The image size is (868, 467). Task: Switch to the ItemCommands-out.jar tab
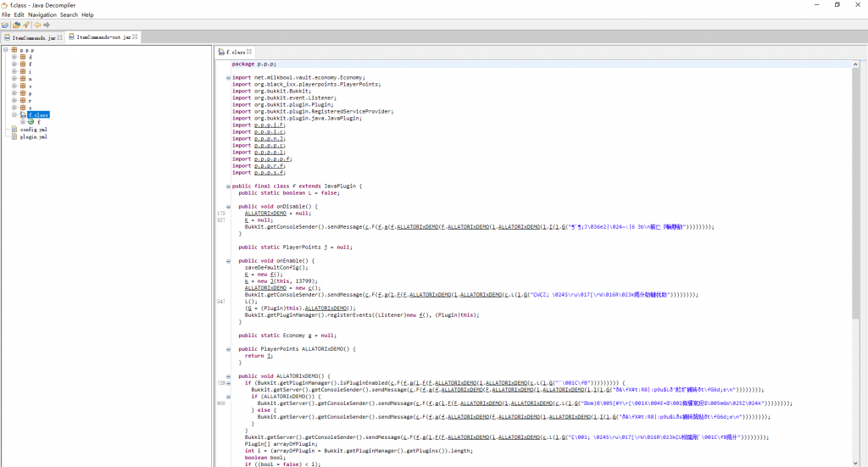point(103,37)
